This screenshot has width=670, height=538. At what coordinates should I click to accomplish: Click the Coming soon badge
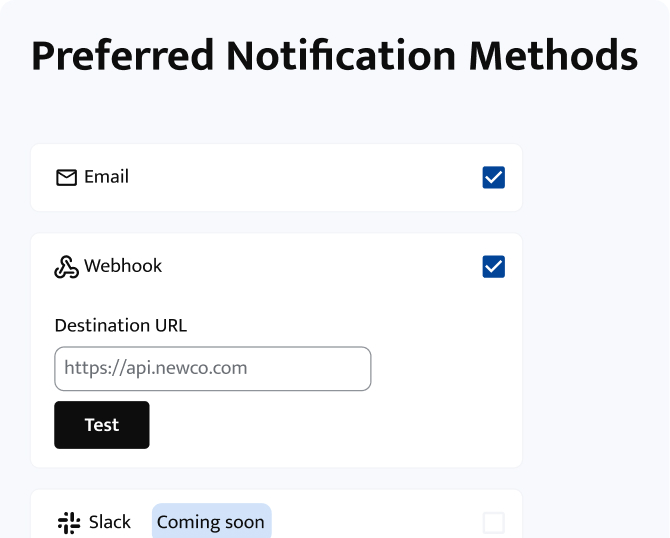[x=211, y=522]
